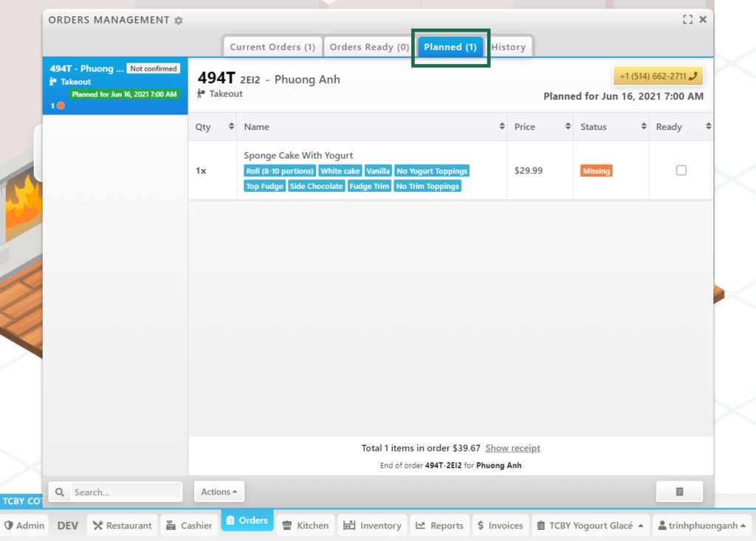This screenshot has height=541, width=756.
Task: Open TCBY Yogourt Glacé location dropdown
Action: [590, 526]
